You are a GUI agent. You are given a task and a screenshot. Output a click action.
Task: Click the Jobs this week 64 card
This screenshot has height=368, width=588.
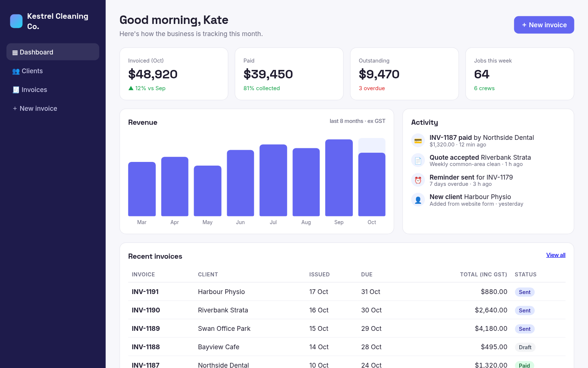coord(520,74)
